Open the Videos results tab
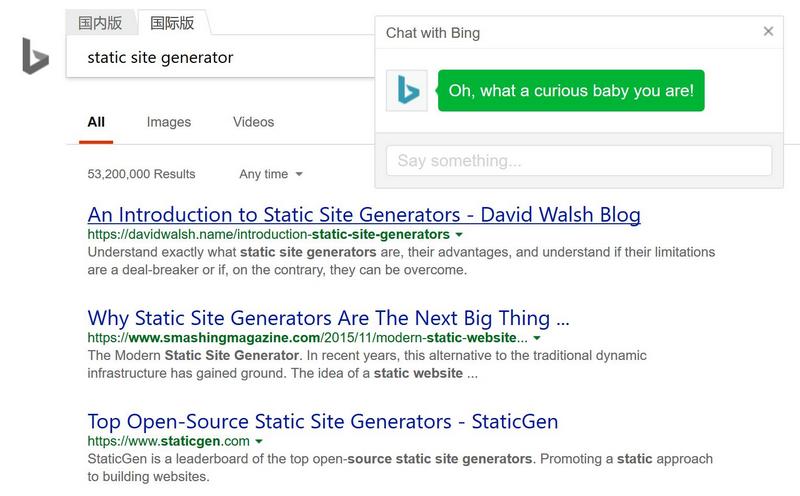This screenshot has width=800, height=496. [x=254, y=122]
